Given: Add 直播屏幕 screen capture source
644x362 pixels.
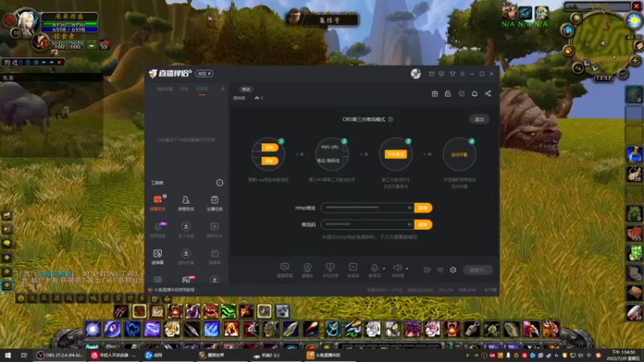Looking at the screenshot, I should click(x=285, y=270).
